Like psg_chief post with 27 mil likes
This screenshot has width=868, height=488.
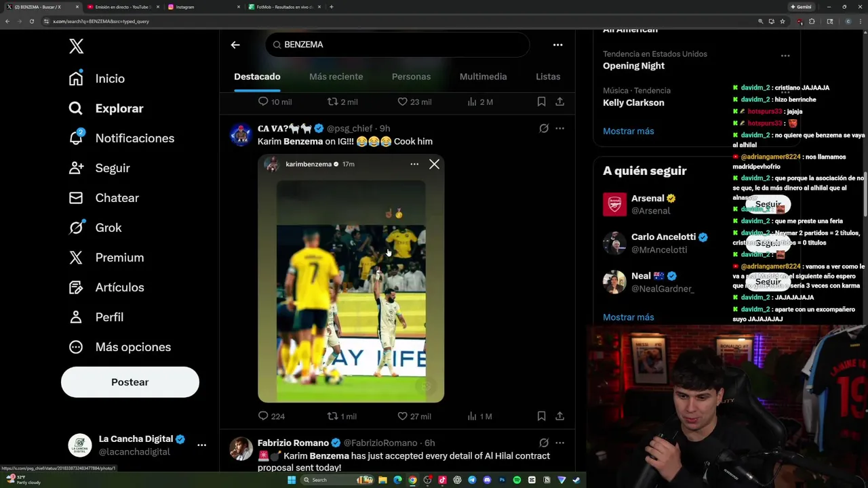click(x=414, y=416)
